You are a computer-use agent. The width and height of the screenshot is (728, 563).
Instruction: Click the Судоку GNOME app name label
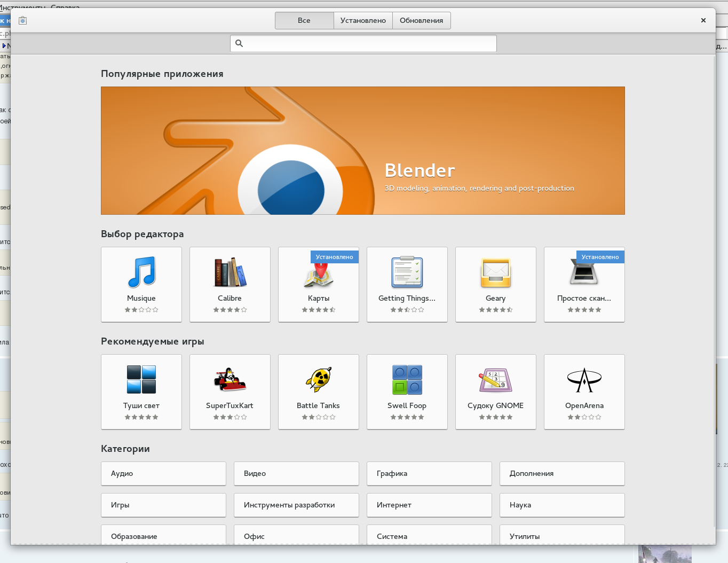click(496, 406)
